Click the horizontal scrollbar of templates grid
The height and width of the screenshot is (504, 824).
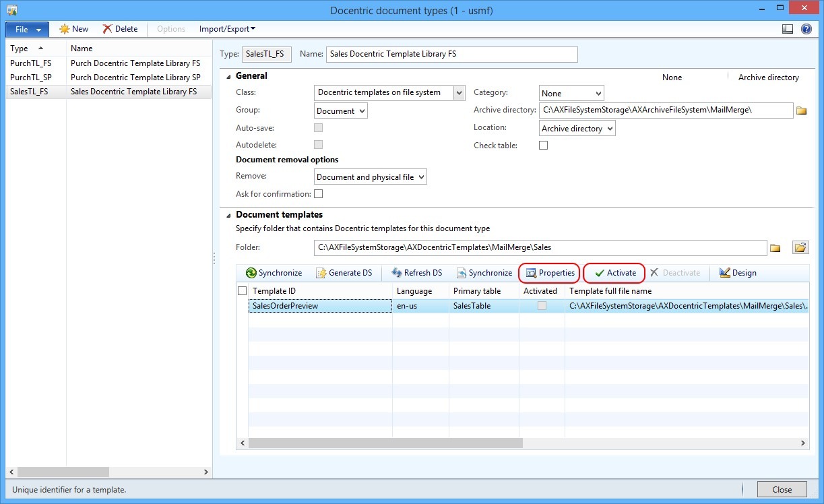[385, 443]
